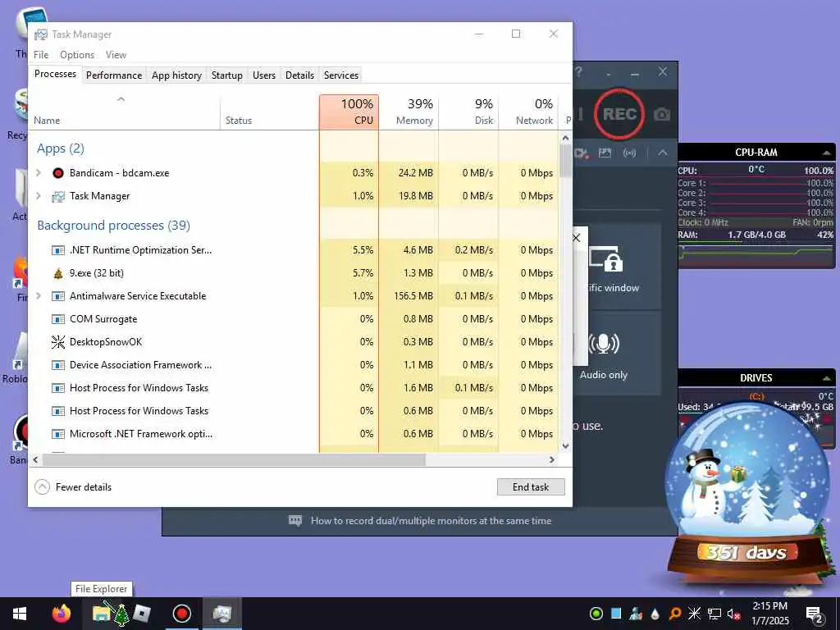Select COM Surrogate process row
The width and height of the screenshot is (840, 630).
click(294, 319)
